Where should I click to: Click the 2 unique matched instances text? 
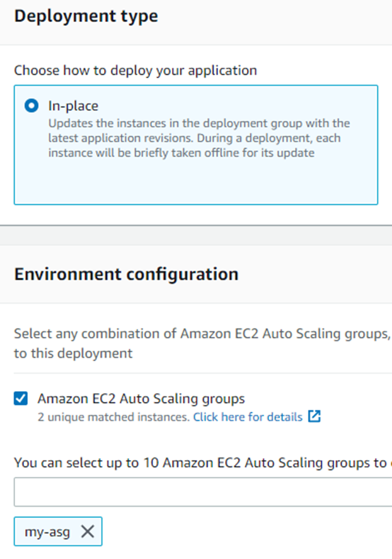pos(113,417)
